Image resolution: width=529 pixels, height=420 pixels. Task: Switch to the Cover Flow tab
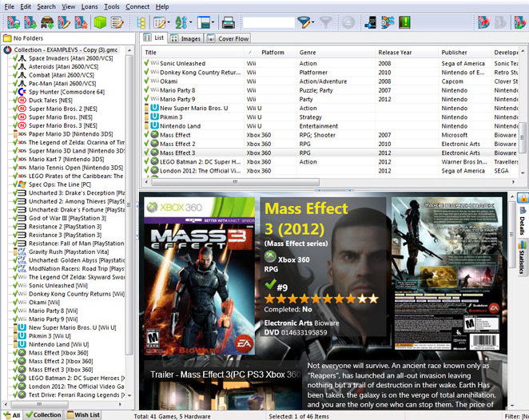228,39
